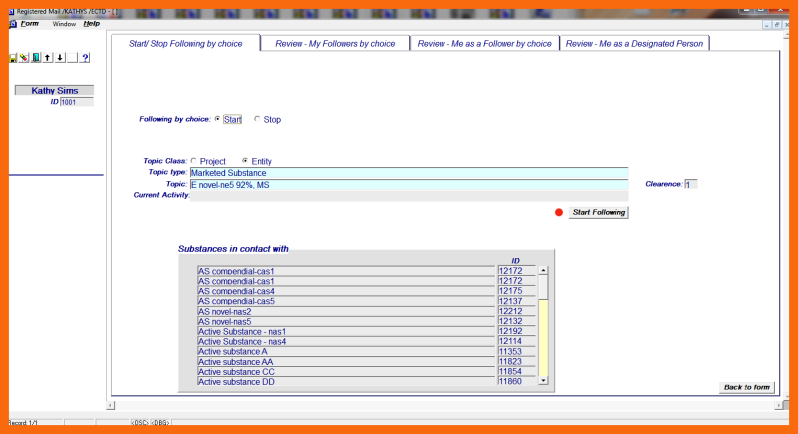Click ID cell 12175

517,291
